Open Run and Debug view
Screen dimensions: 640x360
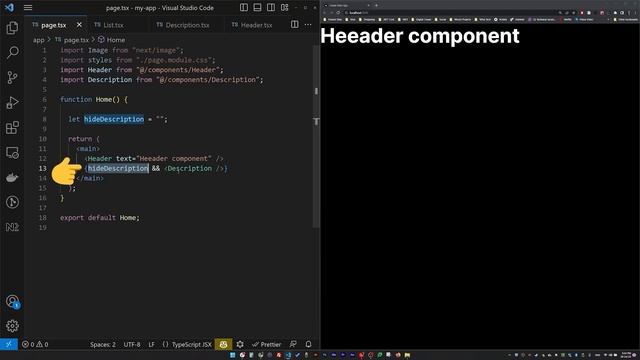[x=12, y=102]
